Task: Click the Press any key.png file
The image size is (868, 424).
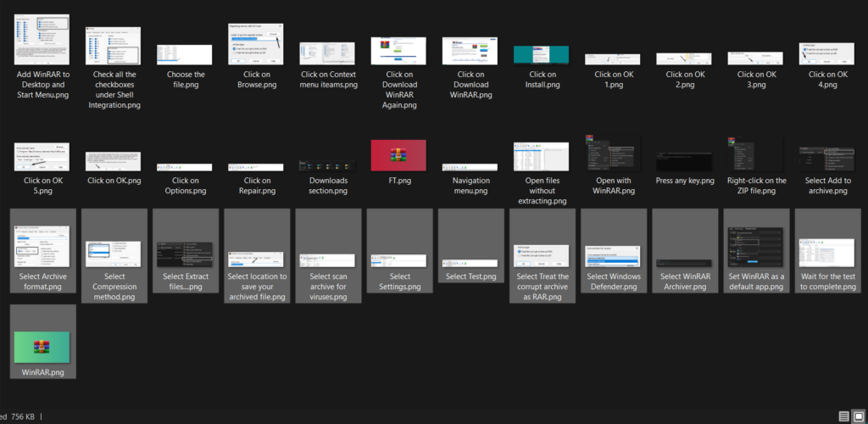Action: [x=683, y=156]
